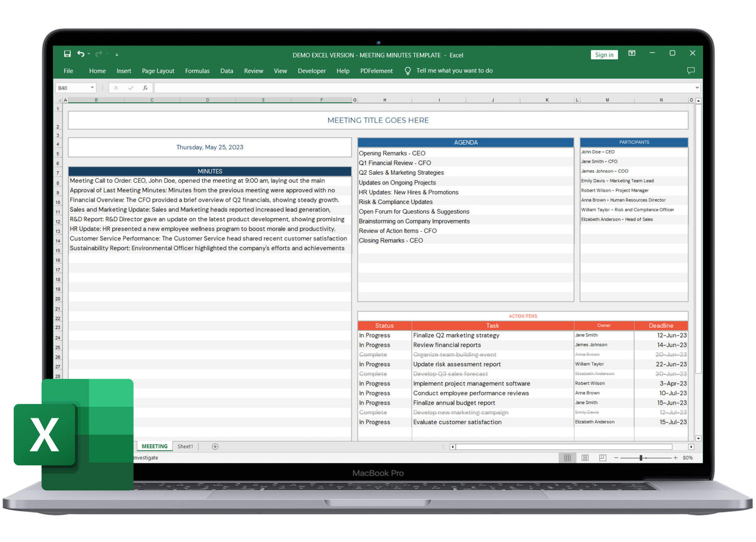Select Normal view in the status bar

click(567, 458)
